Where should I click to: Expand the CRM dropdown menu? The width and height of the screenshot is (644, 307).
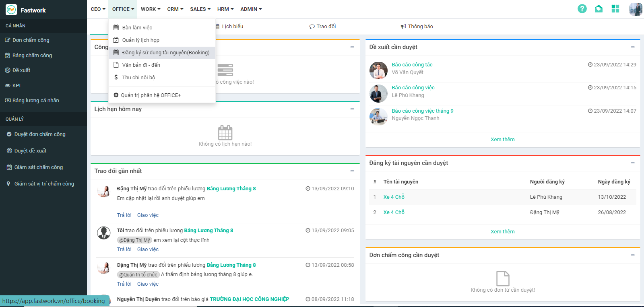click(175, 9)
